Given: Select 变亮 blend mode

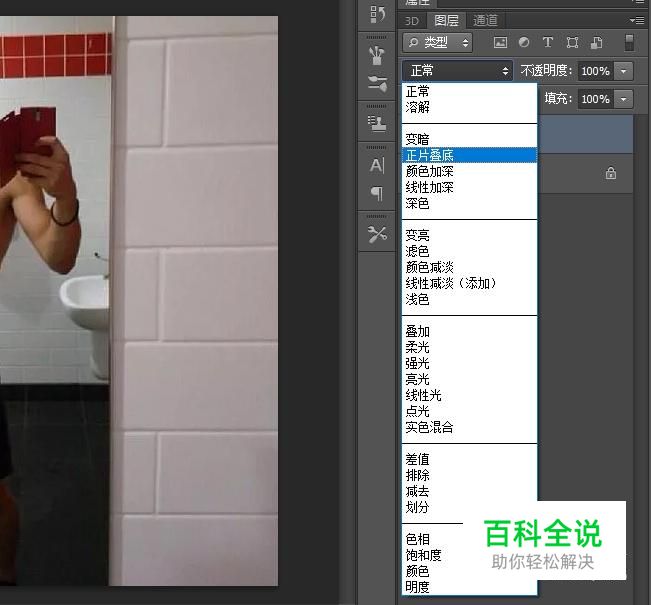Looking at the screenshot, I should tap(470, 235).
